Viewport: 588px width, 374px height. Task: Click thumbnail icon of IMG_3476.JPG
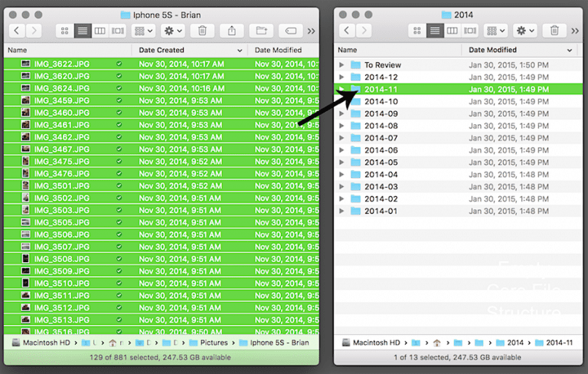tap(25, 173)
